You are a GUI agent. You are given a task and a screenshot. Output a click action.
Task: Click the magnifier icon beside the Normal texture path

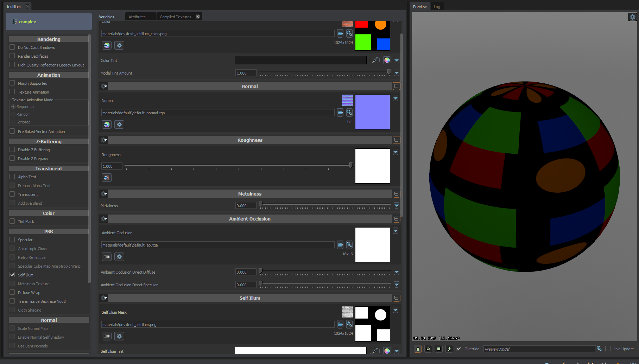point(349,113)
